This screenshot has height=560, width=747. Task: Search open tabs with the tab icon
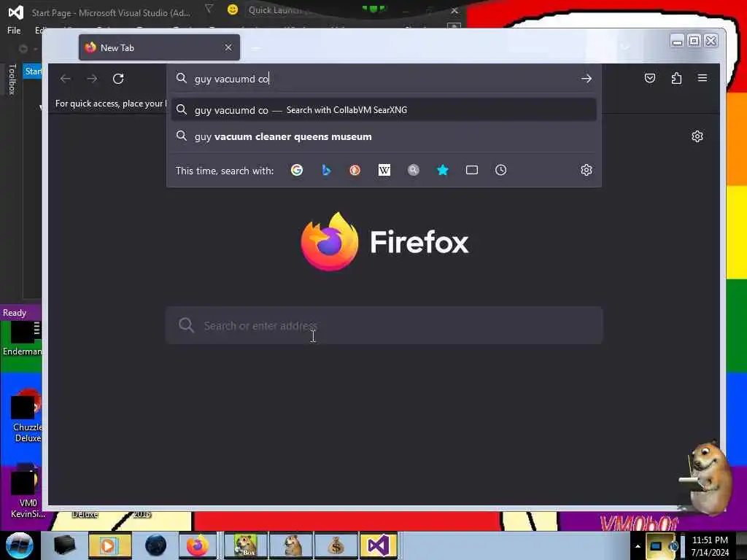point(472,170)
